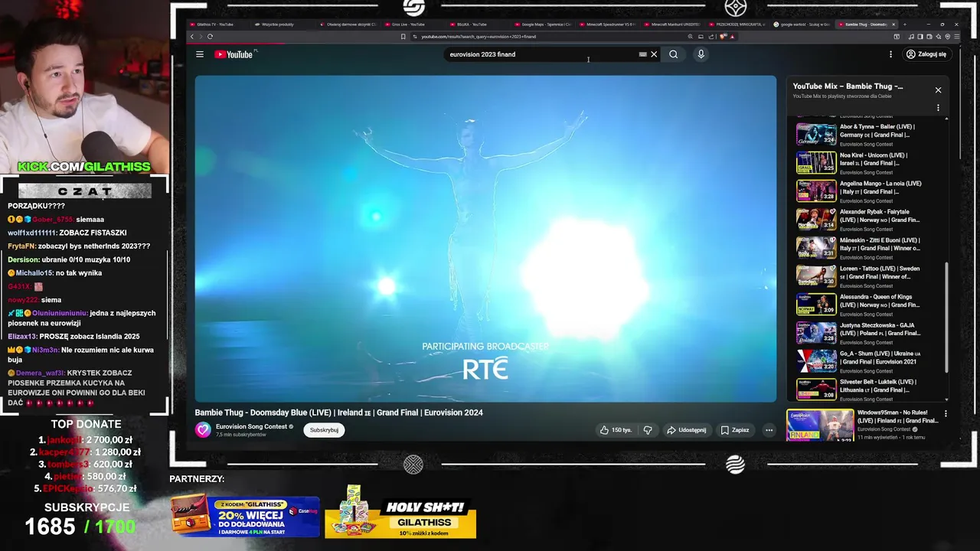Viewport: 980px width, 551px height.
Task: Open the Eurovision Song Contest channel avatar
Action: tap(203, 430)
